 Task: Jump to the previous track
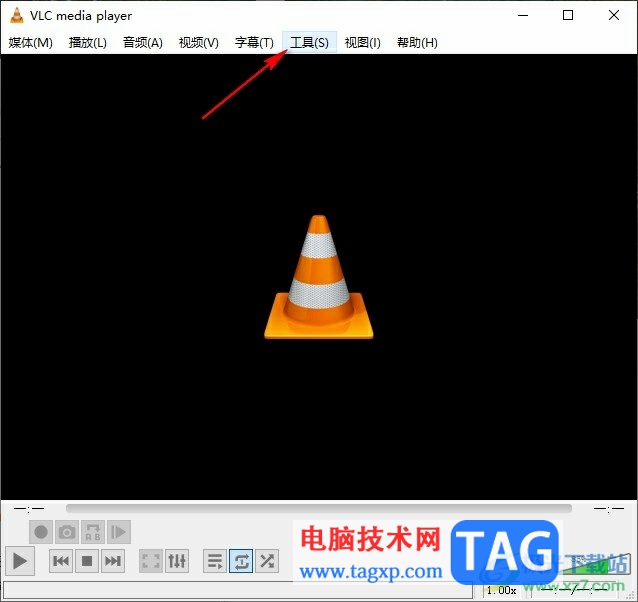[x=61, y=561]
